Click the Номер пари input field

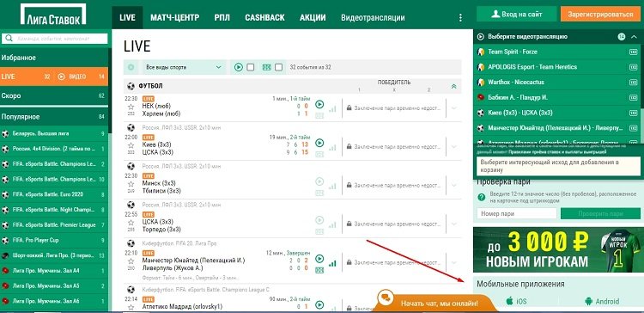pos(517,214)
